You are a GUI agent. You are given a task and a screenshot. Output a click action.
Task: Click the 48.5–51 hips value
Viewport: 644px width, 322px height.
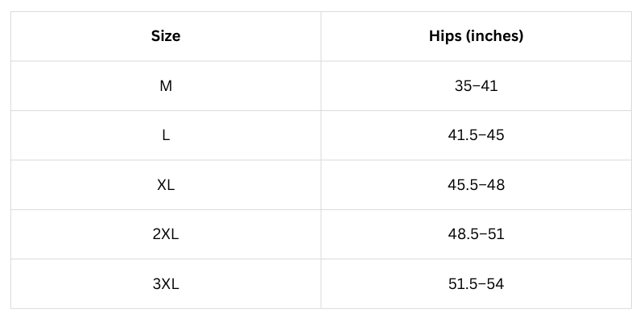(476, 234)
